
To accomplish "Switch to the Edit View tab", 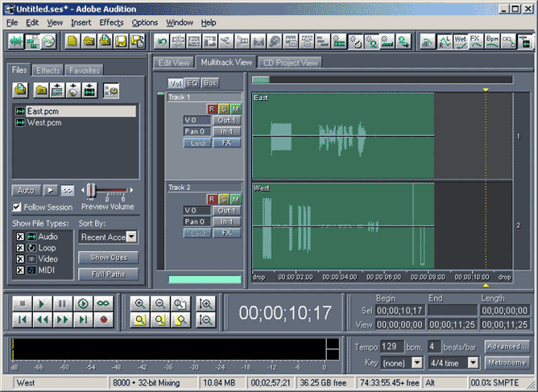I will (x=174, y=63).
